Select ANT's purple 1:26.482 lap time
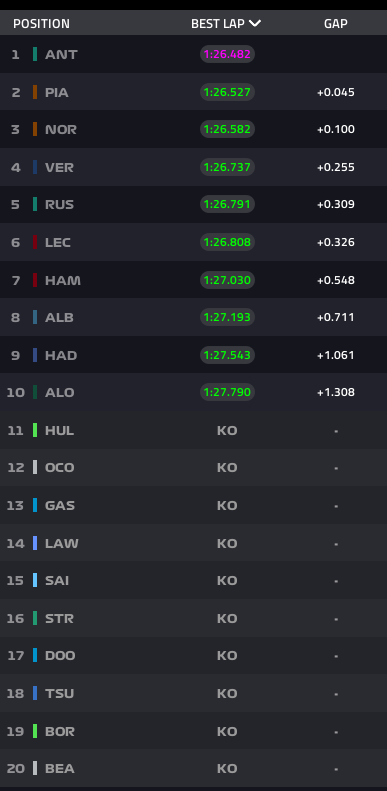Viewport: 387px width, 791px height. (227, 54)
